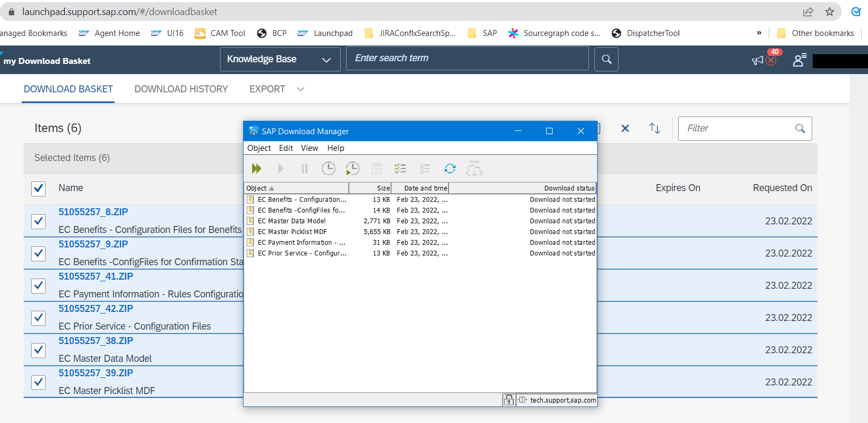Open the Other bookmarks folder
Viewport: 868px width, 423px height.
tap(815, 33)
